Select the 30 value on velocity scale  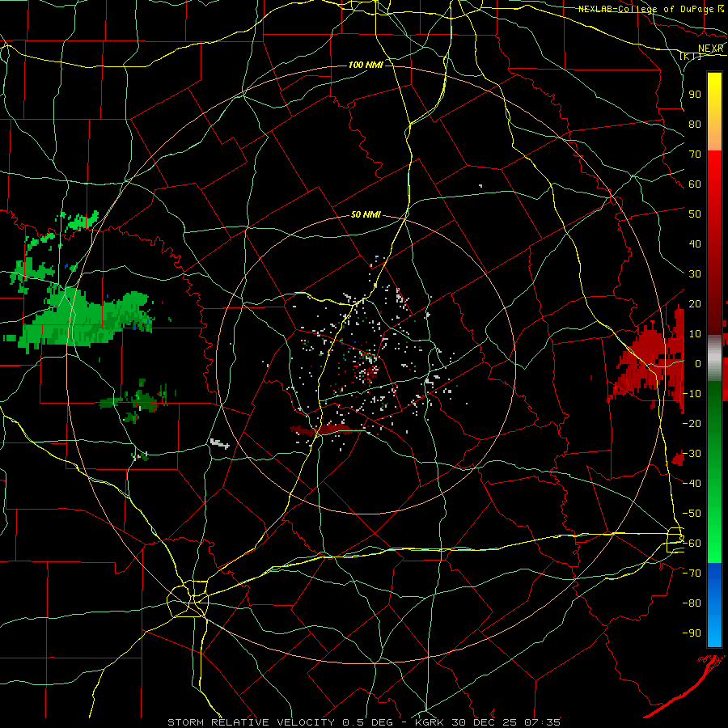[x=695, y=274]
